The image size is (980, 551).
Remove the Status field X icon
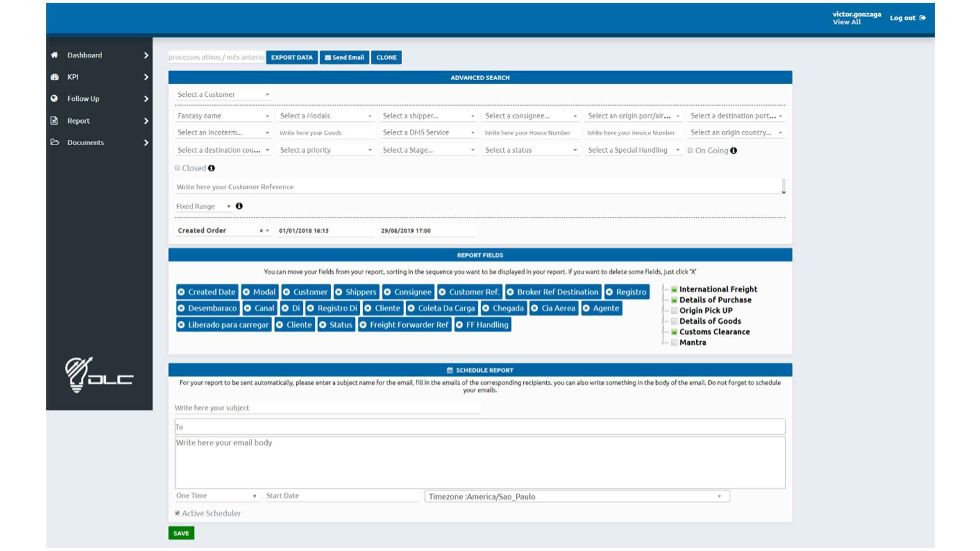click(x=322, y=325)
